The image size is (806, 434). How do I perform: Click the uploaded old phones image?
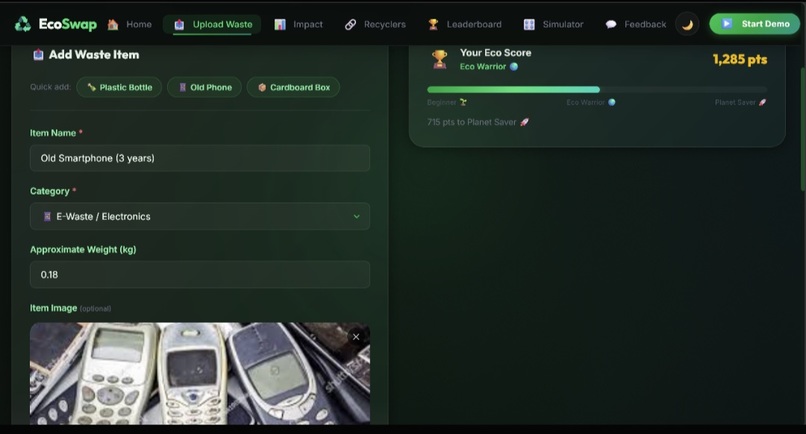tap(200, 373)
